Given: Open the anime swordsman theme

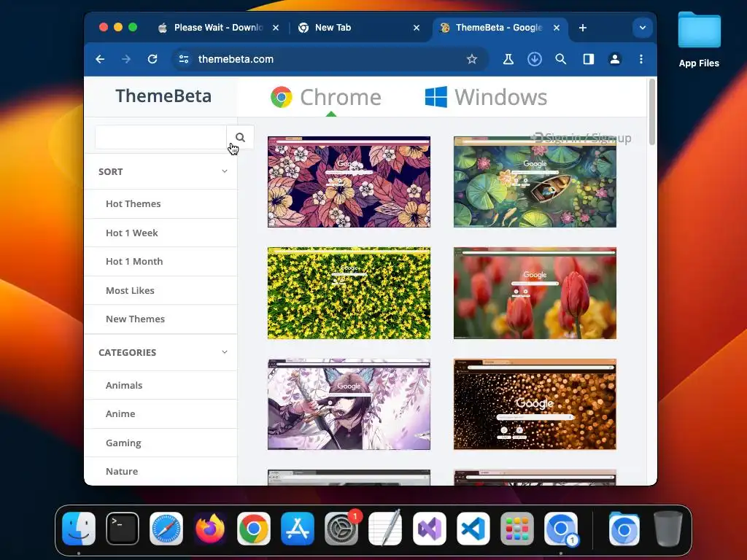Looking at the screenshot, I should pos(349,404).
